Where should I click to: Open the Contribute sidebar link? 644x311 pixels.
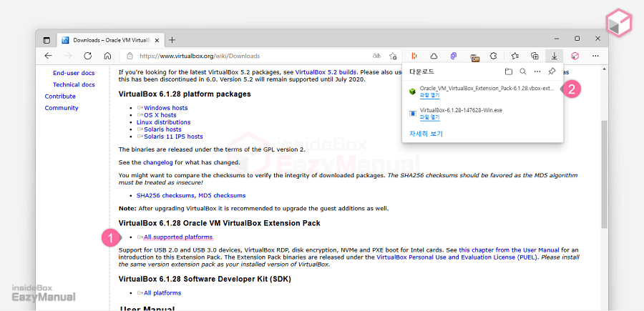click(60, 97)
